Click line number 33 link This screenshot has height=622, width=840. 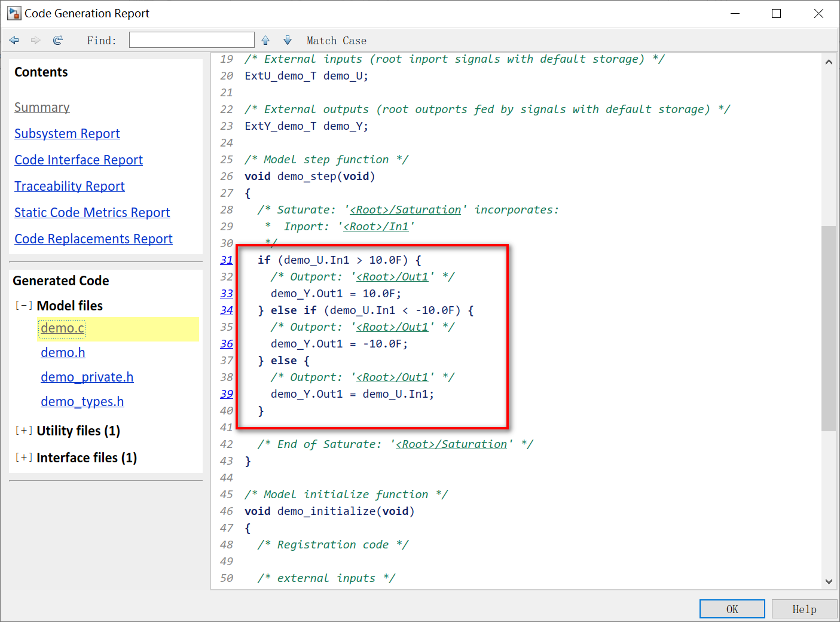227,294
